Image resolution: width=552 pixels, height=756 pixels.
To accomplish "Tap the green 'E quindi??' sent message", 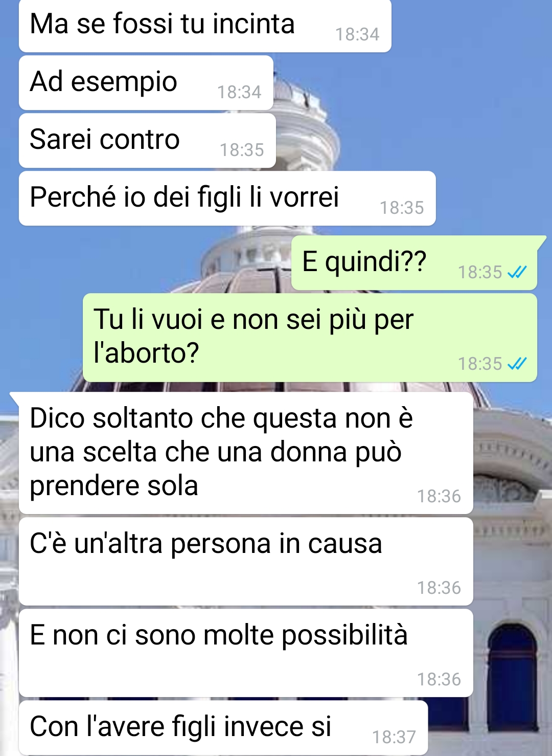I will pyautogui.click(x=414, y=263).
